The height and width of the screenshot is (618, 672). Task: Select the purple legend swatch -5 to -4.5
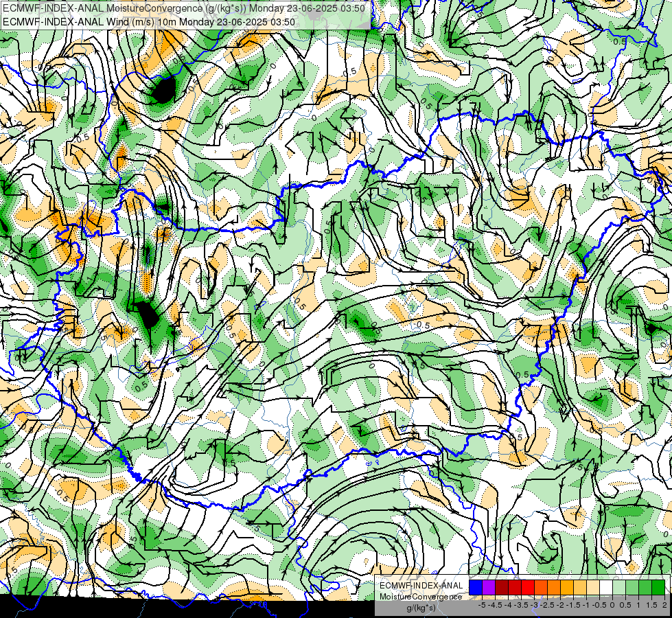click(489, 588)
